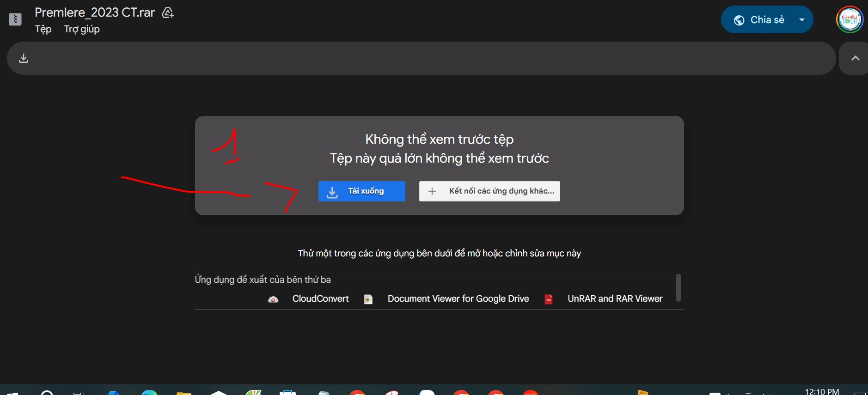Click the CloudConvert app icon

tap(273, 299)
